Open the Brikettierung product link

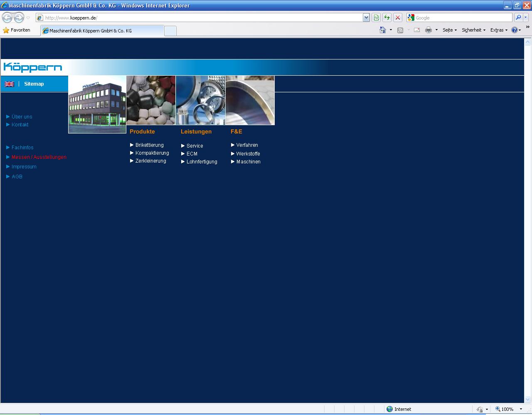coord(149,145)
